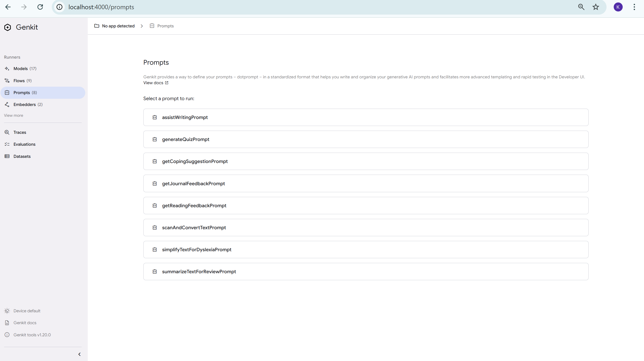Click the Datasets sidebar icon
This screenshot has width=644, height=361.
click(x=7, y=156)
